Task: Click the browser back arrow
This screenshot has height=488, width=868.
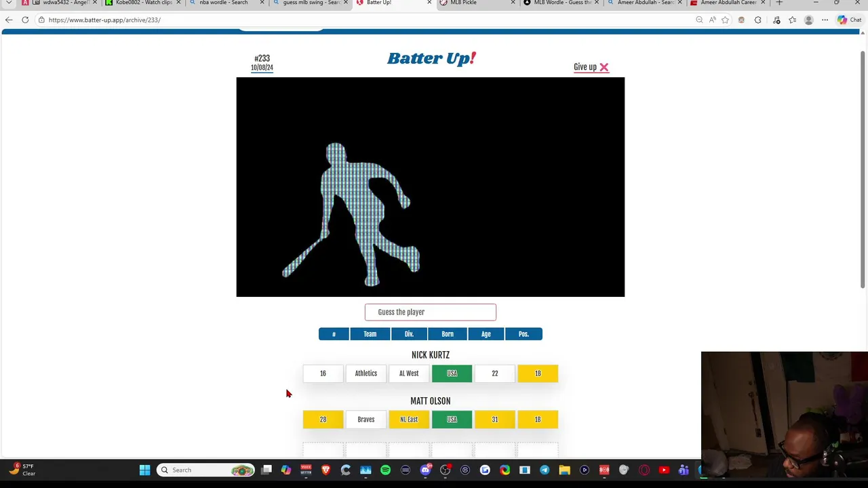Action: point(9,20)
